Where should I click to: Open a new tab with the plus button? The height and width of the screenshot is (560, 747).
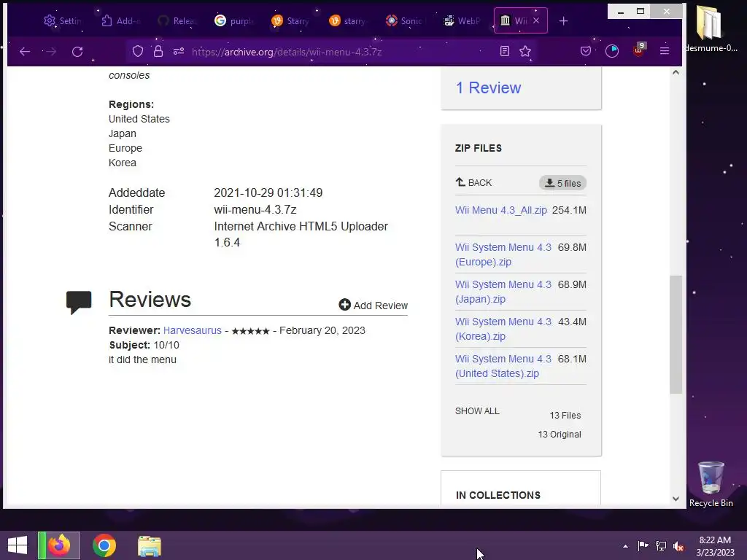[563, 21]
